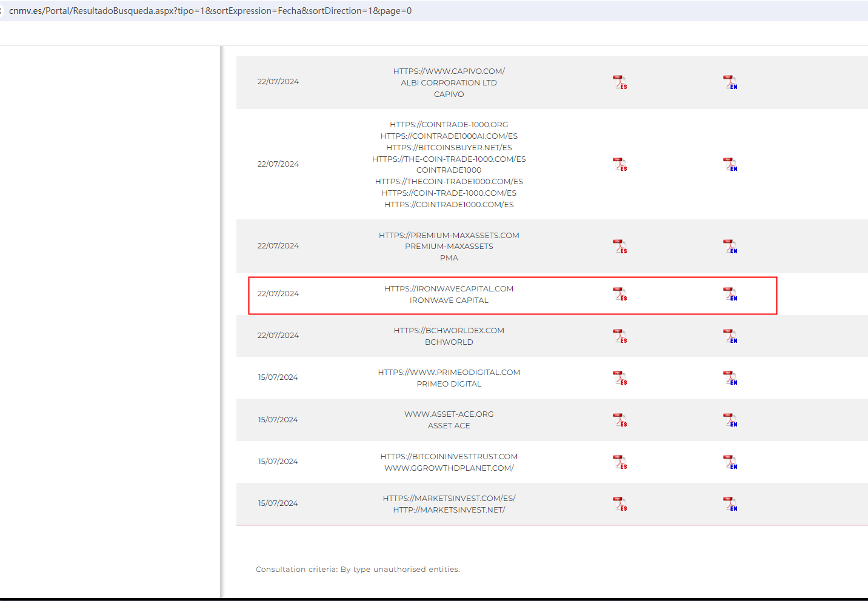The image size is (868, 601).
Task: Click HTTPS://COINTRADE1000AI.COM/ES entry
Action: click(449, 136)
